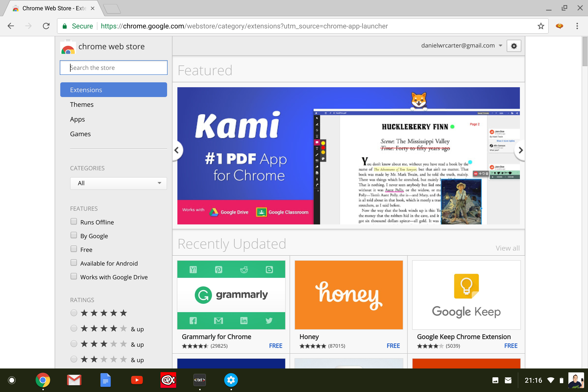Check Works with Google Drive
The width and height of the screenshot is (588, 392).
[73, 277]
